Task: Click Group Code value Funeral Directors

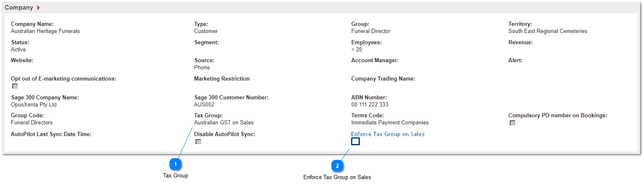Action: click(x=32, y=123)
